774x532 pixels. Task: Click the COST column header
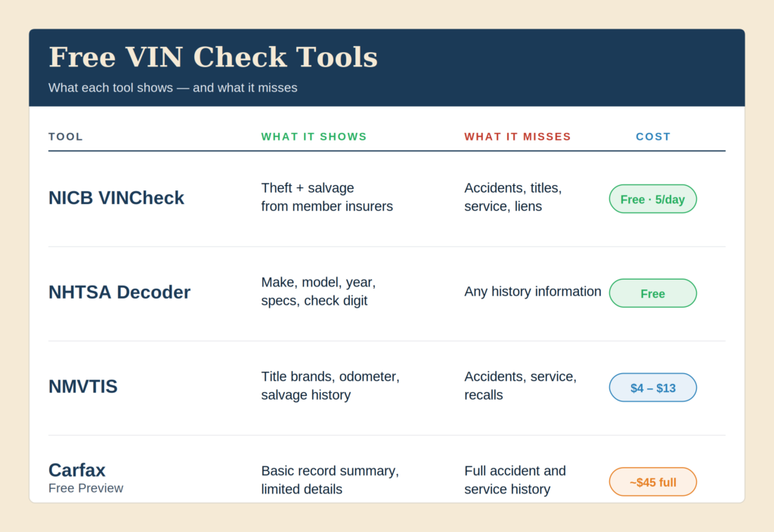(653, 137)
